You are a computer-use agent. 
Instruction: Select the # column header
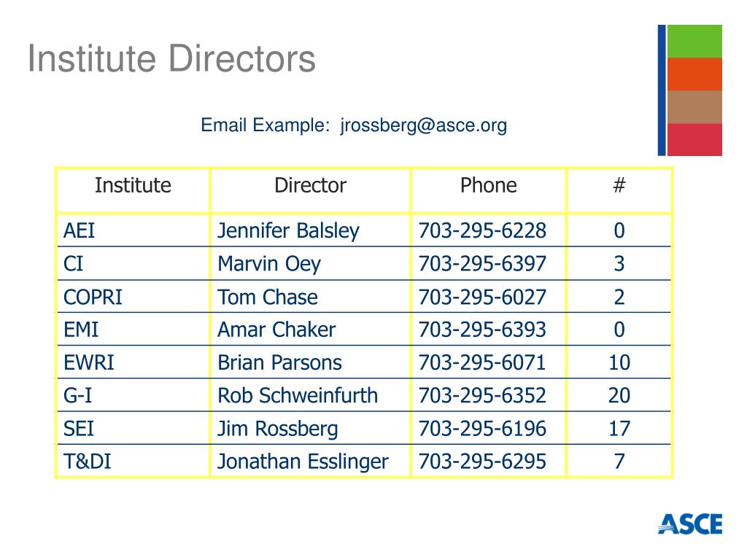[619, 185]
